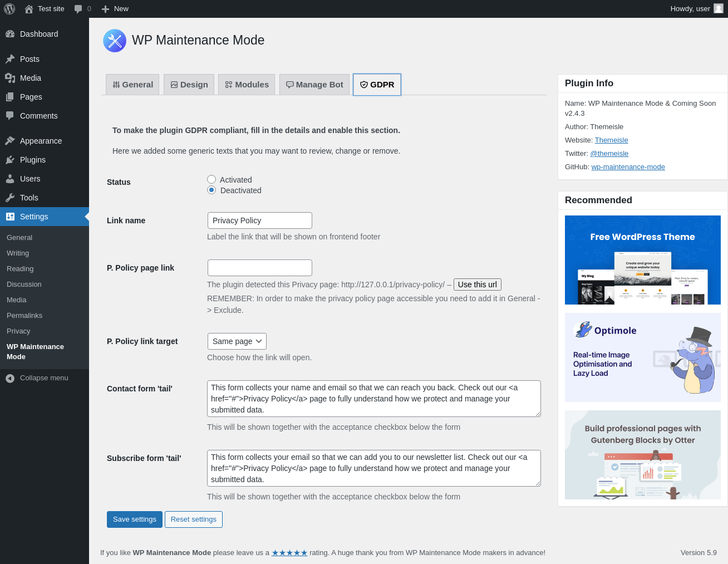Click the Media library icon
This screenshot has height=564, width=728.
point(10,78)
